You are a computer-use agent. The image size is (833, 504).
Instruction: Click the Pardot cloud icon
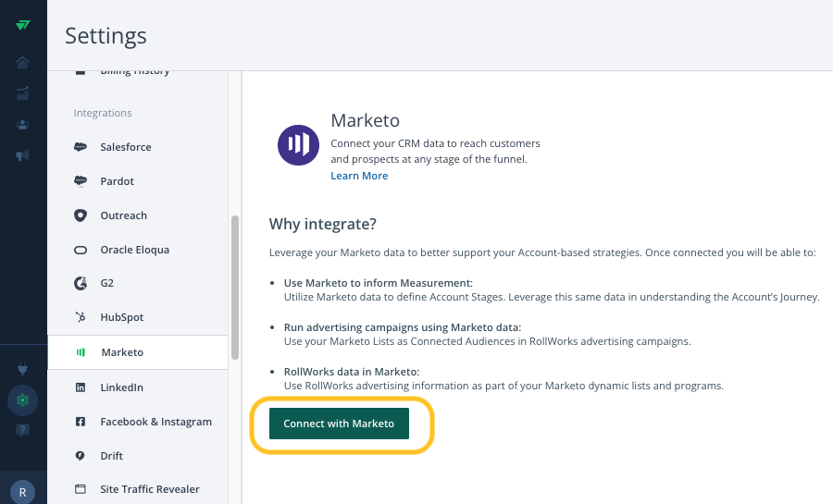click(81, 181)
